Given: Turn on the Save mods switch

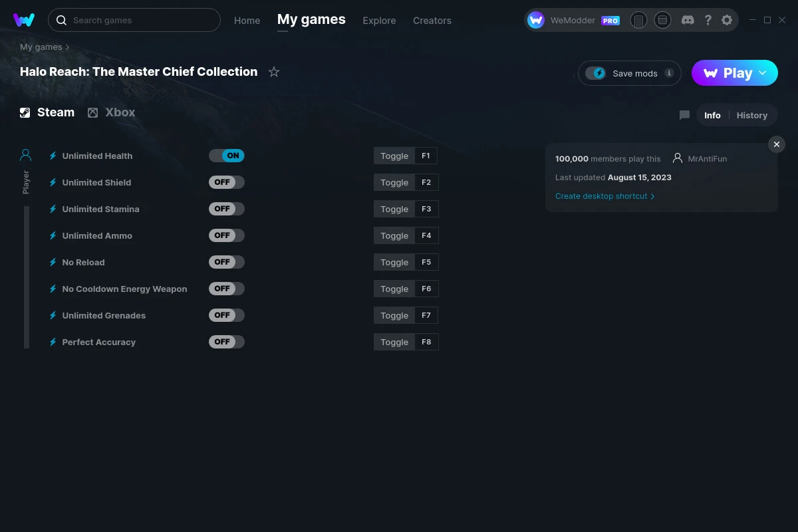Looking at the screenshot, I should tap(597, 73).
